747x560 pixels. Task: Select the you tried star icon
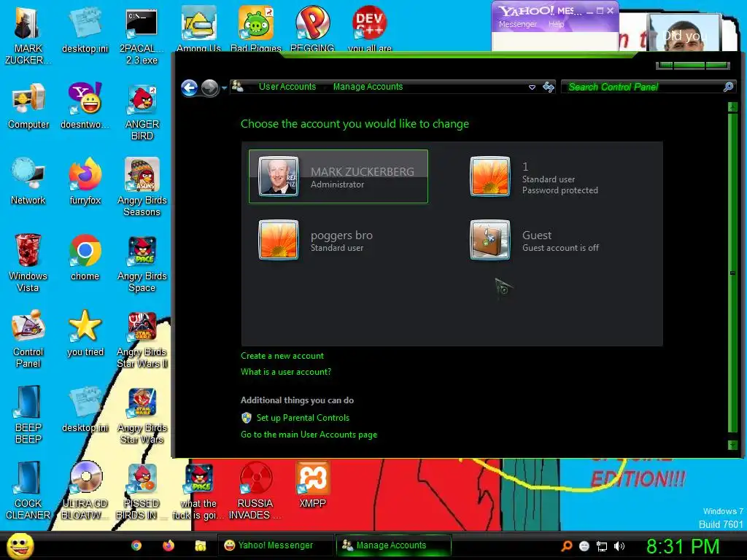[85, 333]
